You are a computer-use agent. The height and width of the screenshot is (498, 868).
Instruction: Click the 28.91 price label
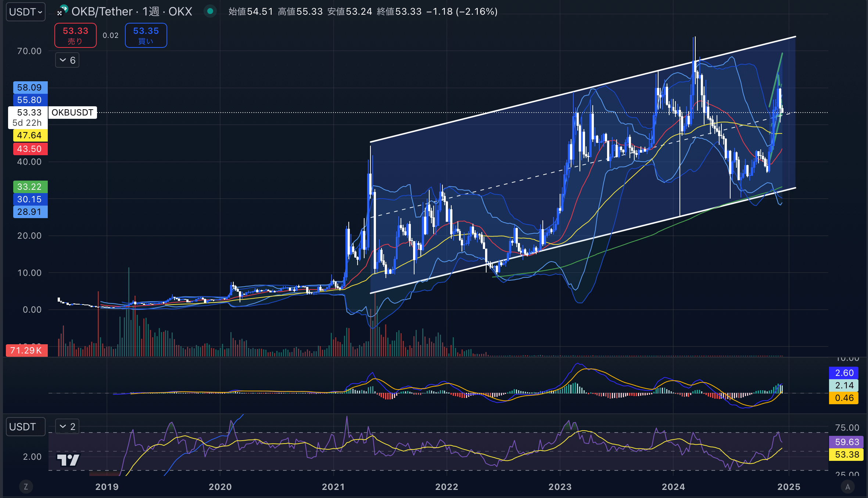pos(31,212)
